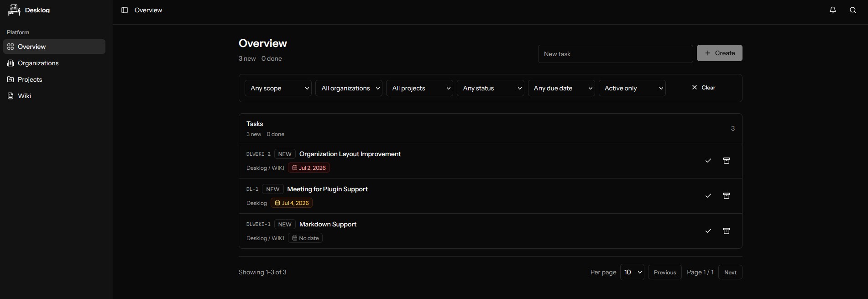The image size is (868, 299).
Task: Toggle the sidebar panel icon
Action: pos(125,10)
